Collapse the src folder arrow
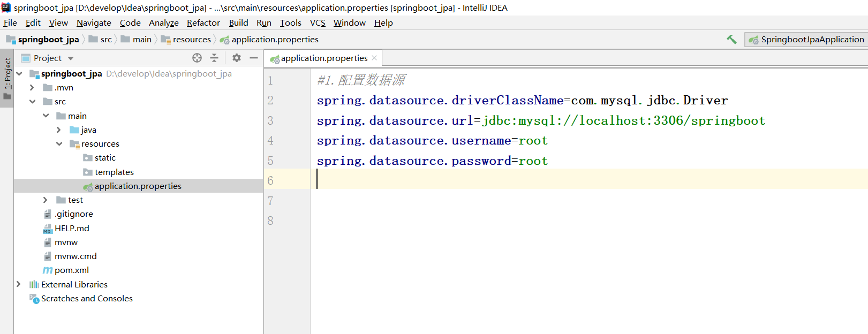Screen dimensions: 868x334 click(32, 102)
